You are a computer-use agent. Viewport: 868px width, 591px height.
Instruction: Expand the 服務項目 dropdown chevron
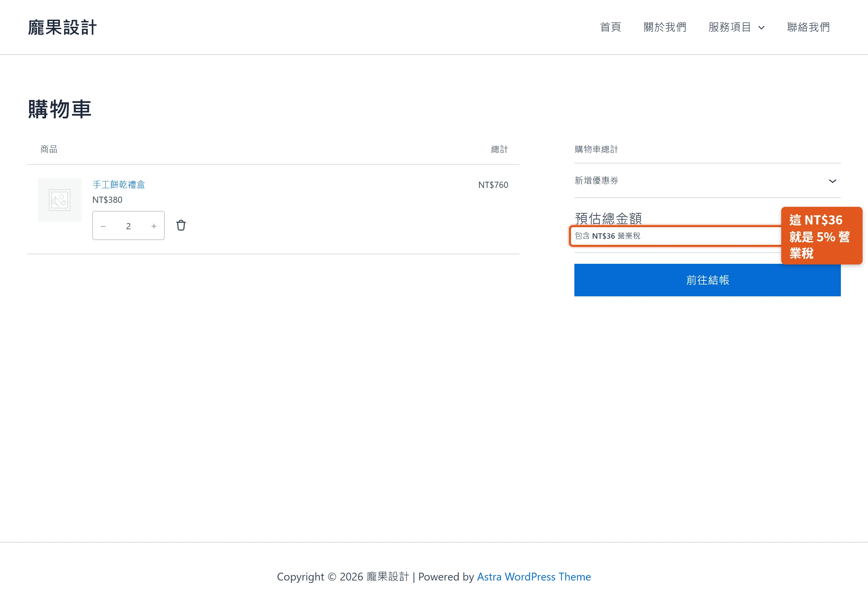[761, 28]
